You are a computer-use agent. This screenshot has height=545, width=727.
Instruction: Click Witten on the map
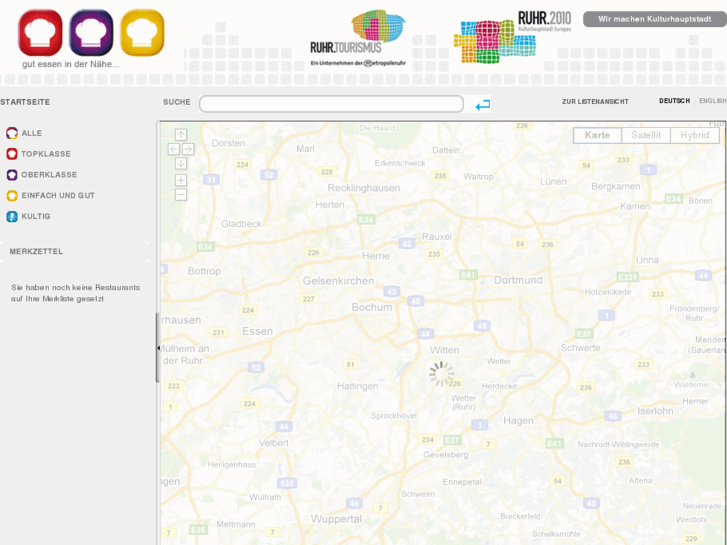tap(445, 350)
